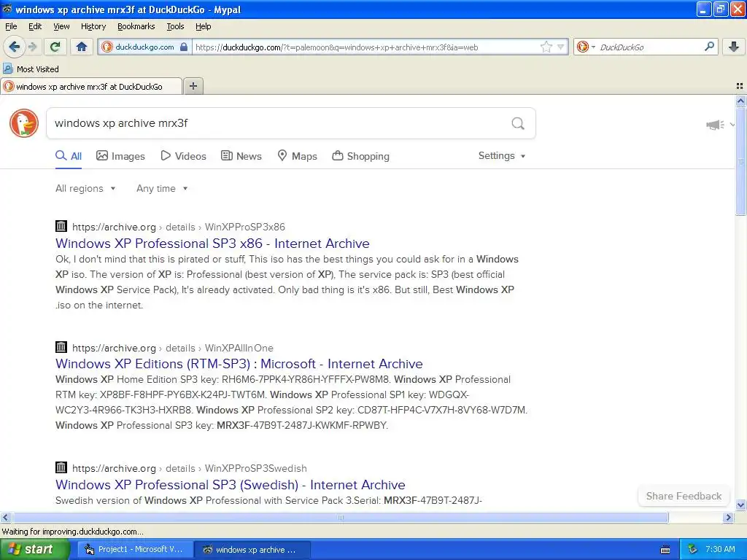Open the Any time filter dropdown
747x560 pixels.
[x=162, y=188]
